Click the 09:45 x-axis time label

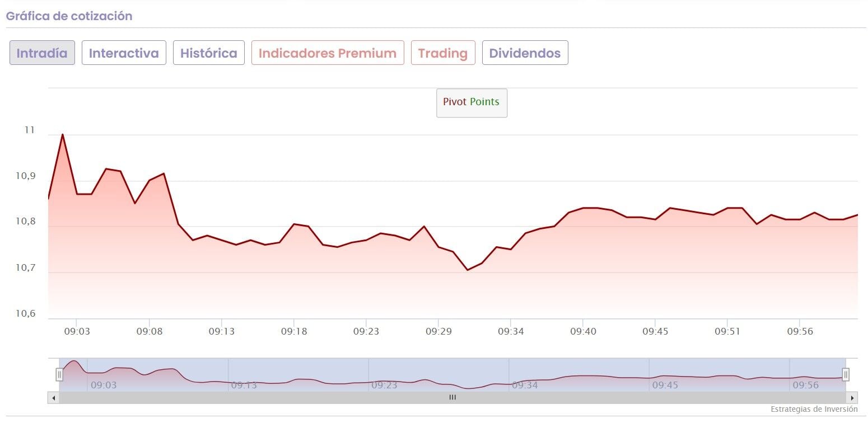[x=655, y=331]
